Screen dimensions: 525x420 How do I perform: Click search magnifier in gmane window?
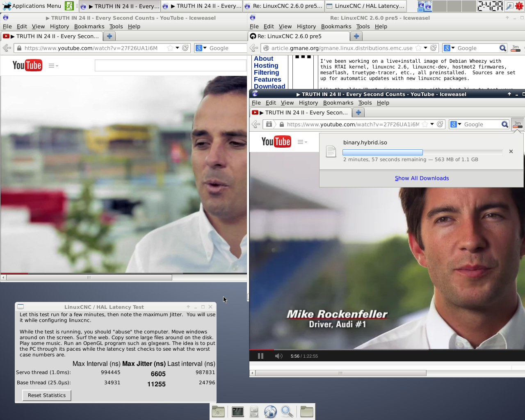503,48
